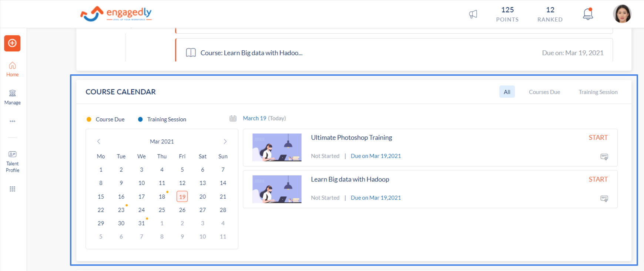
Task: Click Due on Mar 19,2021 under Hadoop course
Action: [x=376, y=198]
